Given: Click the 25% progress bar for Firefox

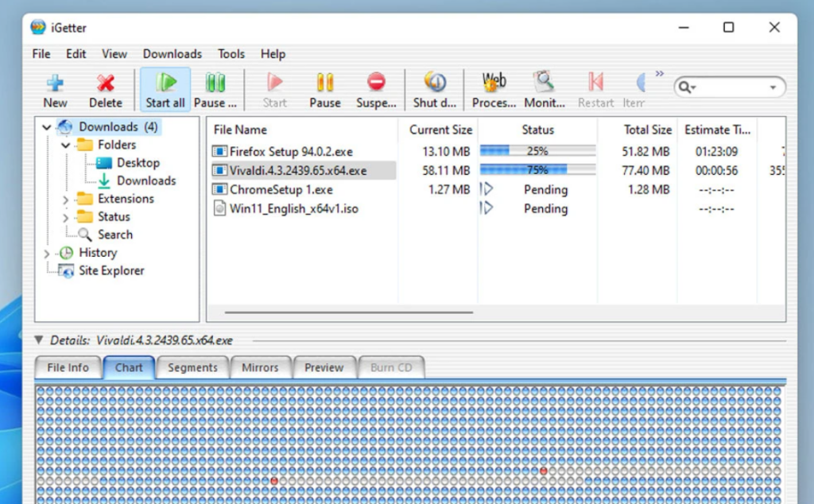Looking at the screenshot, I should point(537,151).
